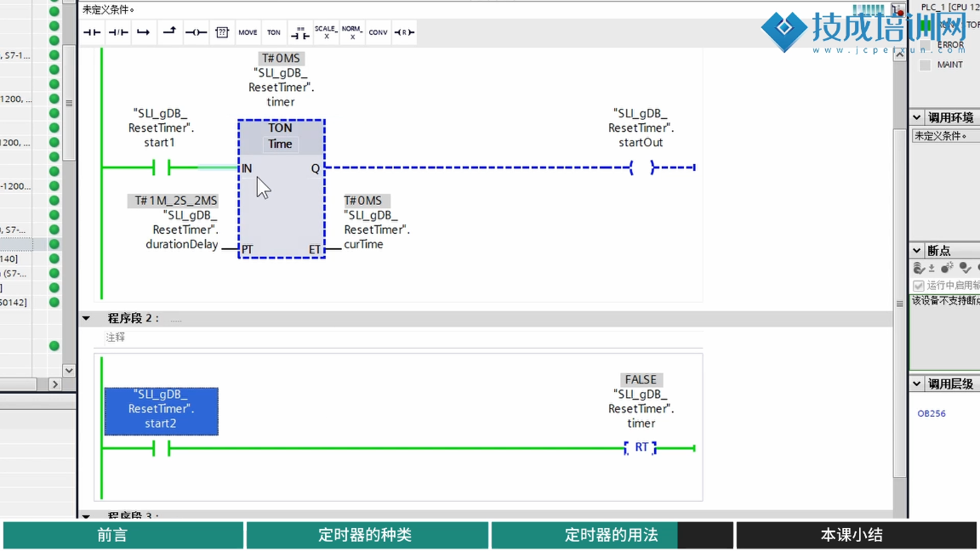Insert the MOVE instruction
980x551 pixels.
tap(248, 32)
